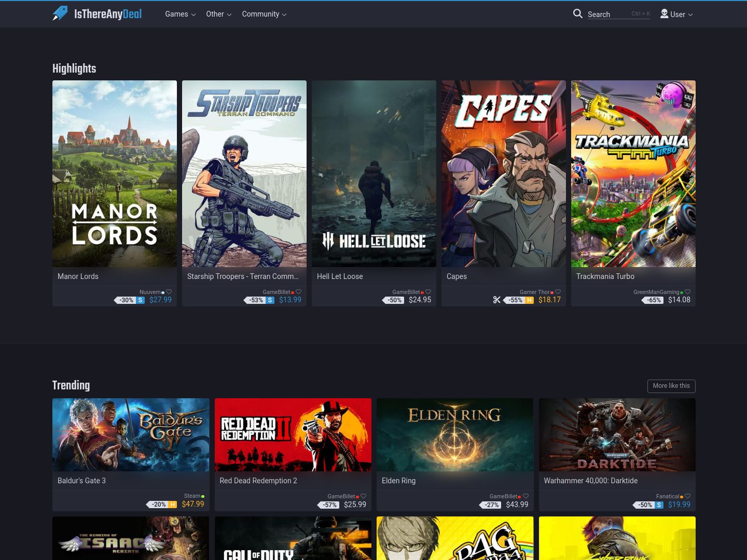Click the Call of Duty banner image

point(293,538)
